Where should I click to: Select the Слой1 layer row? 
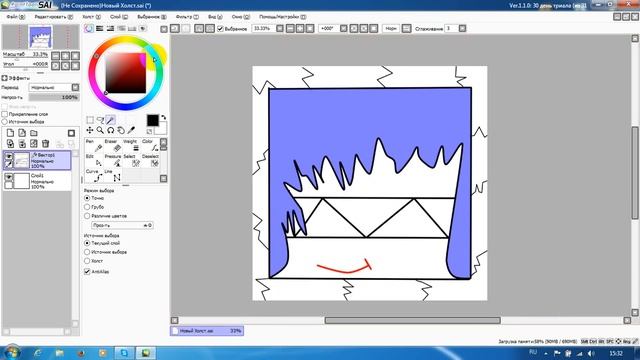pyautogui.click(x=37, y=181)
